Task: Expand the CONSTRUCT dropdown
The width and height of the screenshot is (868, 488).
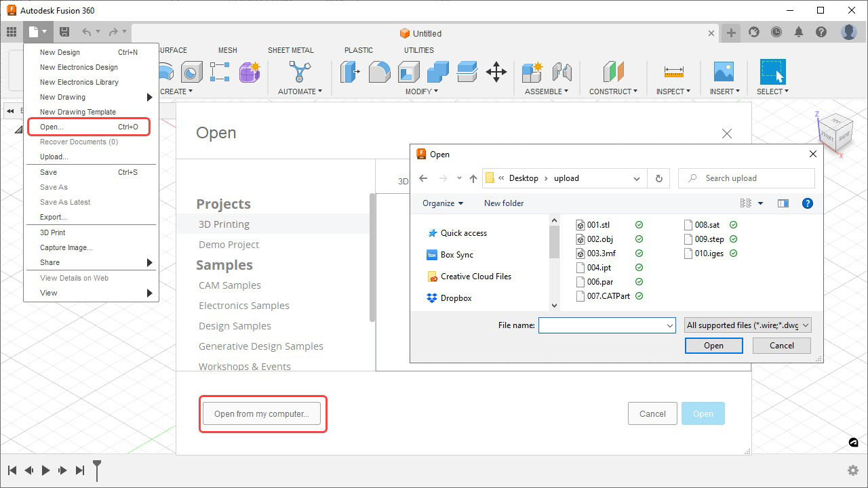Action: click(614, 91)
